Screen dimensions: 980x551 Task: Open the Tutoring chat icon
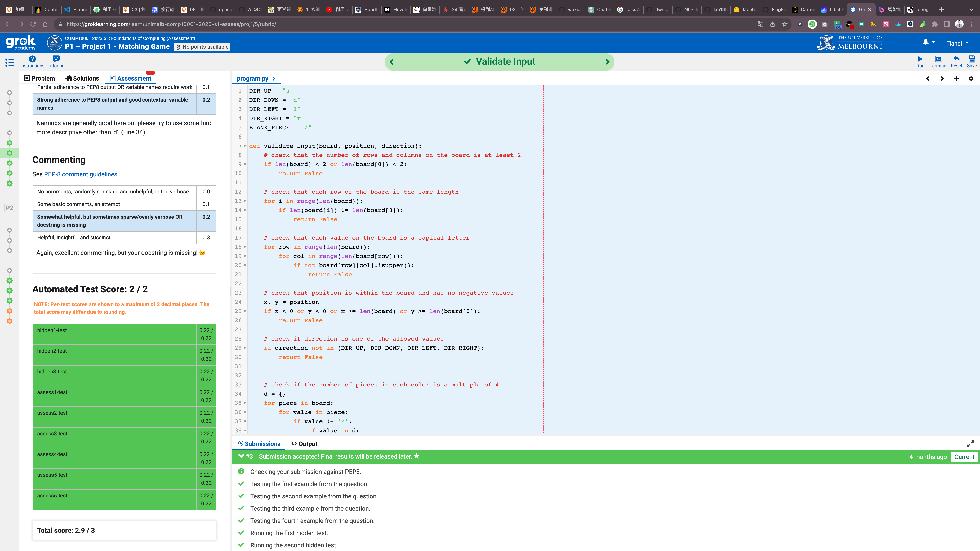click(56, 62)
